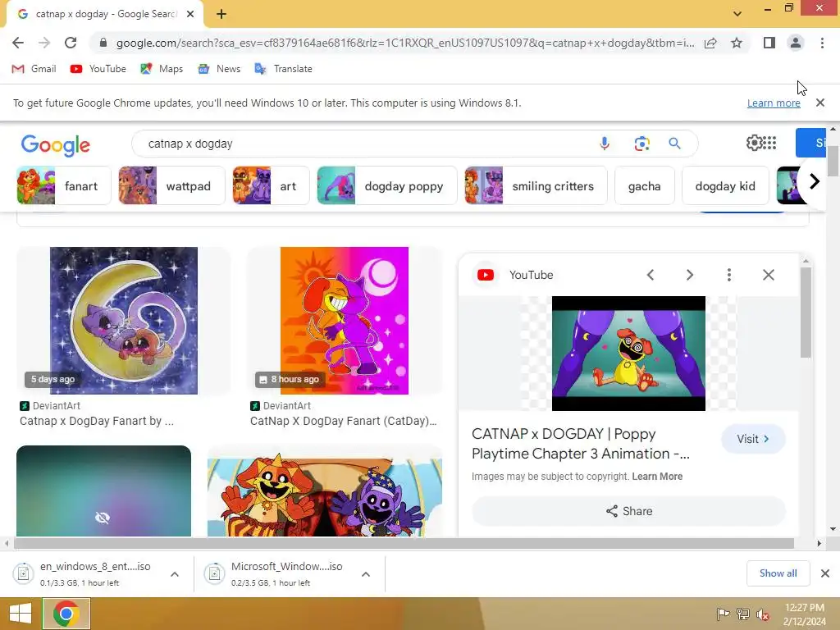
Task: Reload the current page
Action: (71, 43)
